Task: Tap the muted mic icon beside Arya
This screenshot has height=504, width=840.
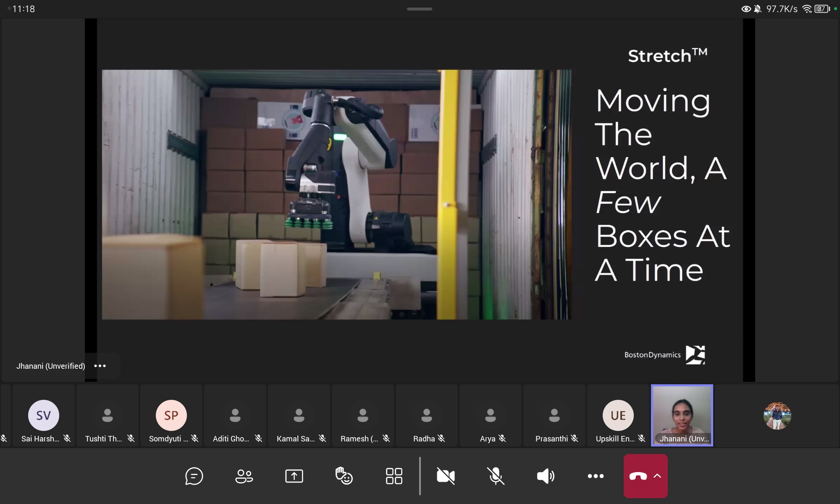Action: 502,438
